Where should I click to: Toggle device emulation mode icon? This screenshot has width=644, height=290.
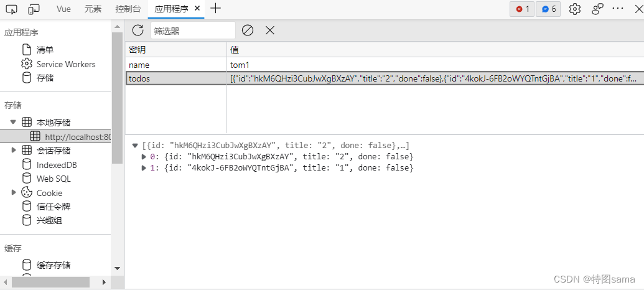coord(34,9)
